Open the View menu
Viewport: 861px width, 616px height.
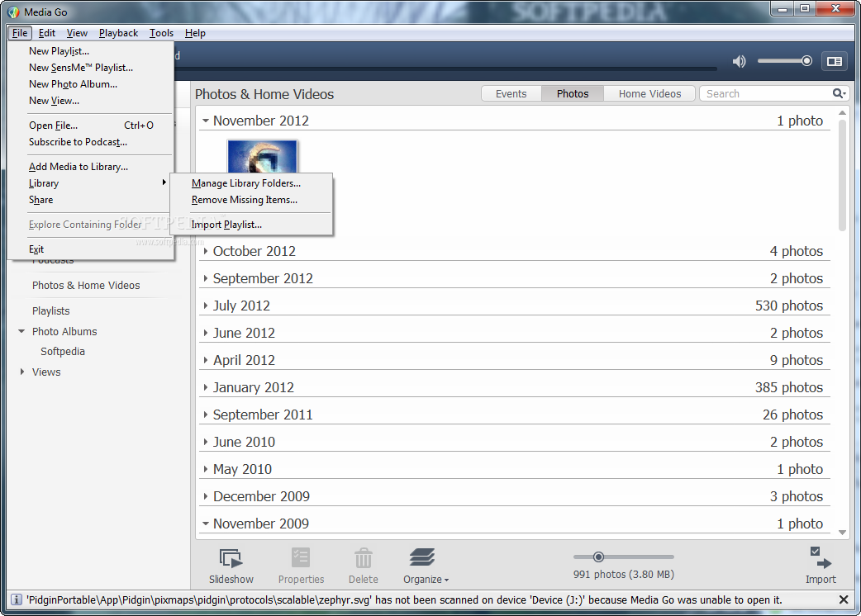tap(77, 33)
